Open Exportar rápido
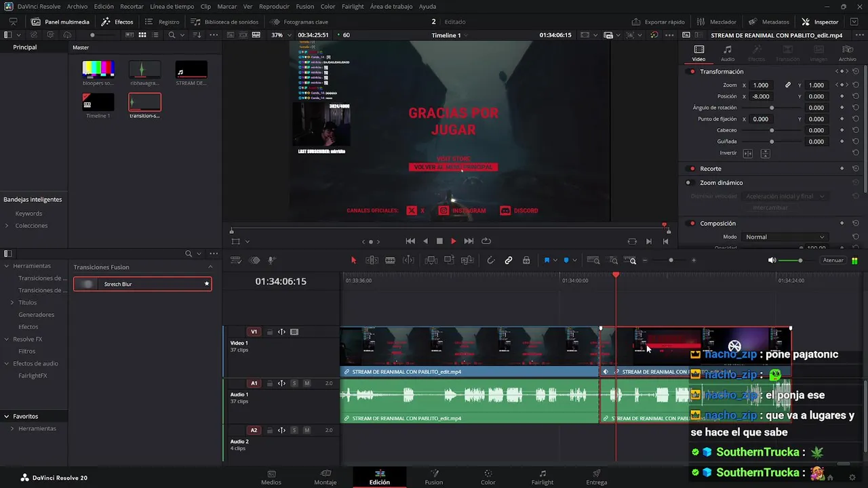 (x=658, y=22)
